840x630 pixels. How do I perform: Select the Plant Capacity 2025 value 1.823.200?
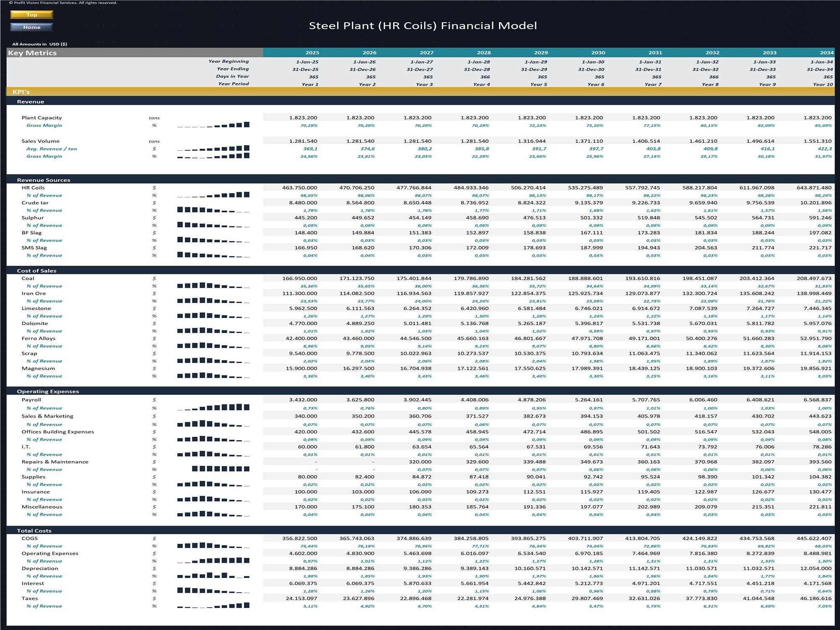[x=303, y=118]
